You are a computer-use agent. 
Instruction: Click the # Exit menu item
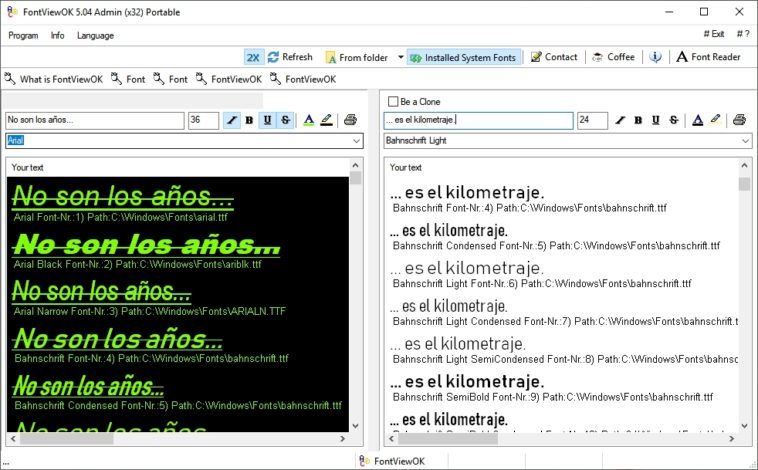pyautogui.click(x=714, y=34)
